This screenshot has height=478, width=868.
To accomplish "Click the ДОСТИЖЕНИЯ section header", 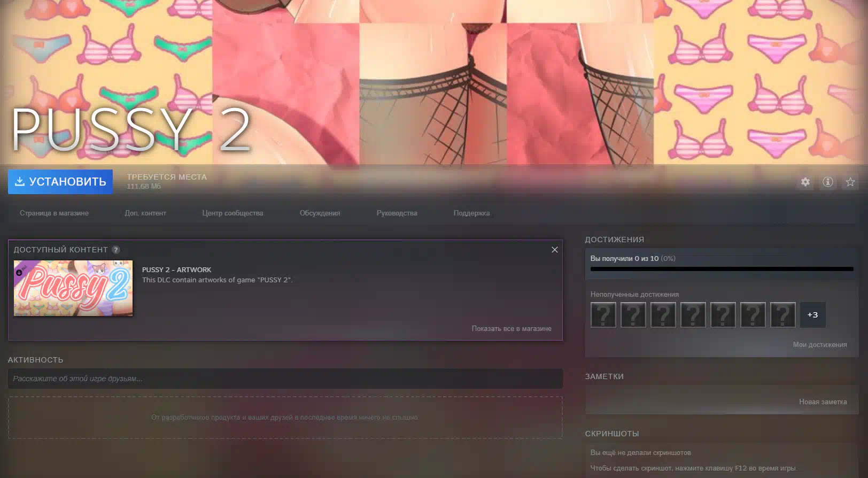I will 615,240.
